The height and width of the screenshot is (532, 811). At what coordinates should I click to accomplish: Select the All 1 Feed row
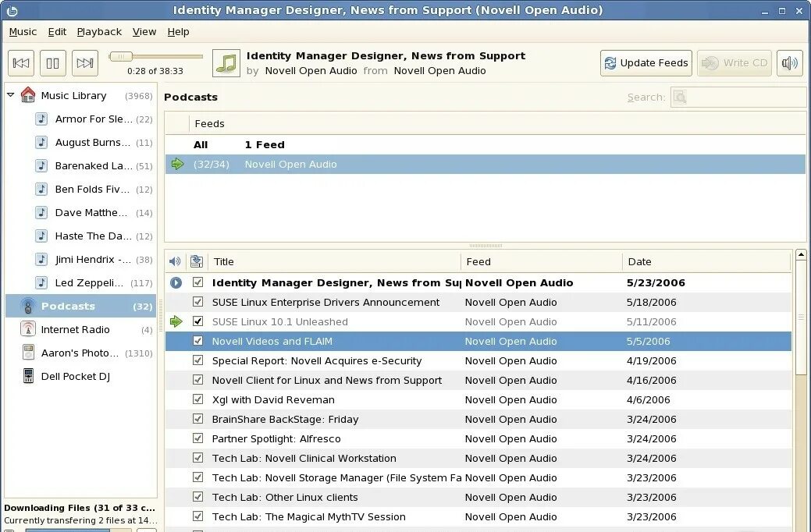click(486, 145)
